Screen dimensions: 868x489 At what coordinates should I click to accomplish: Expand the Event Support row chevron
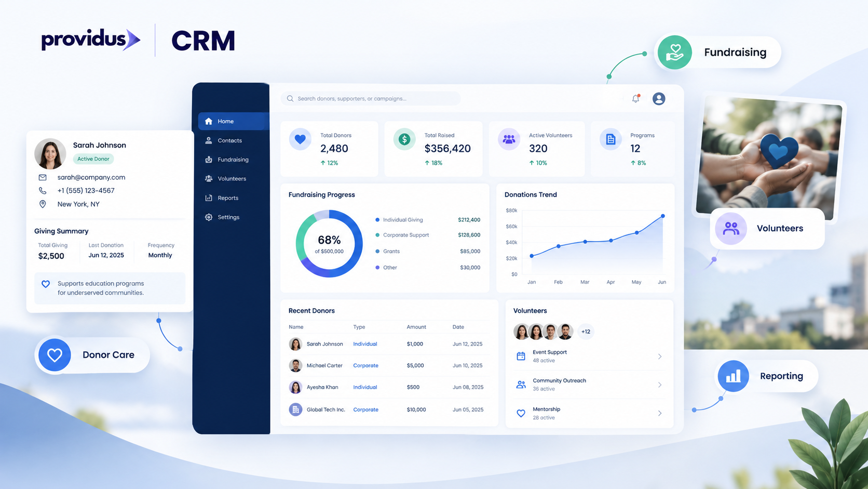pyautogui.click(x=660, y=356)
